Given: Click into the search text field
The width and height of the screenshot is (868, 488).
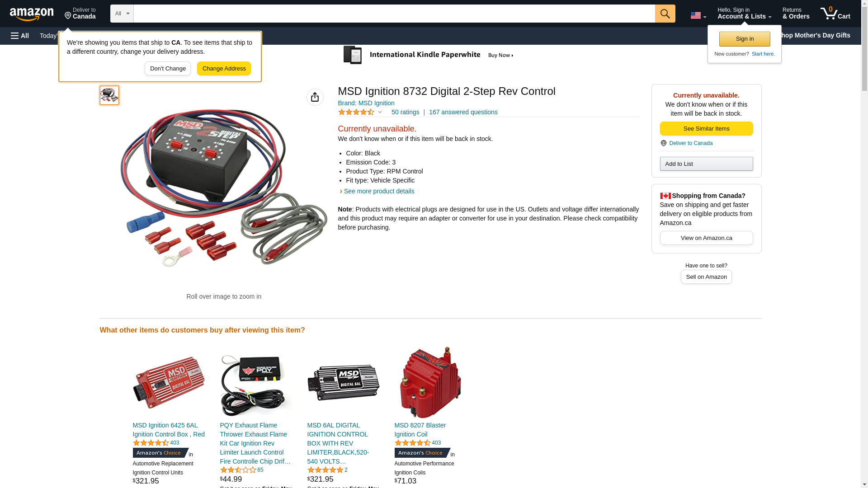Looking at the screenshot, I should point(394,14).
